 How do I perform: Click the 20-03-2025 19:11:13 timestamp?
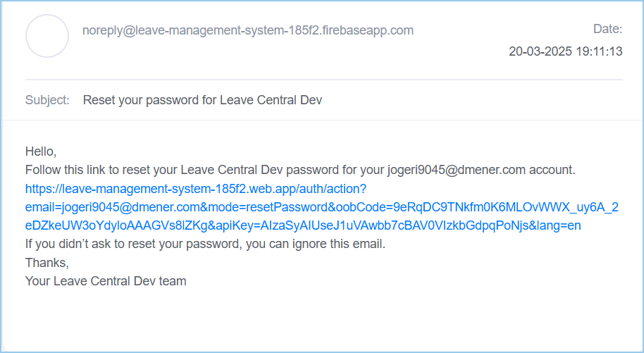pyautogui.click(x=566, y=51)
